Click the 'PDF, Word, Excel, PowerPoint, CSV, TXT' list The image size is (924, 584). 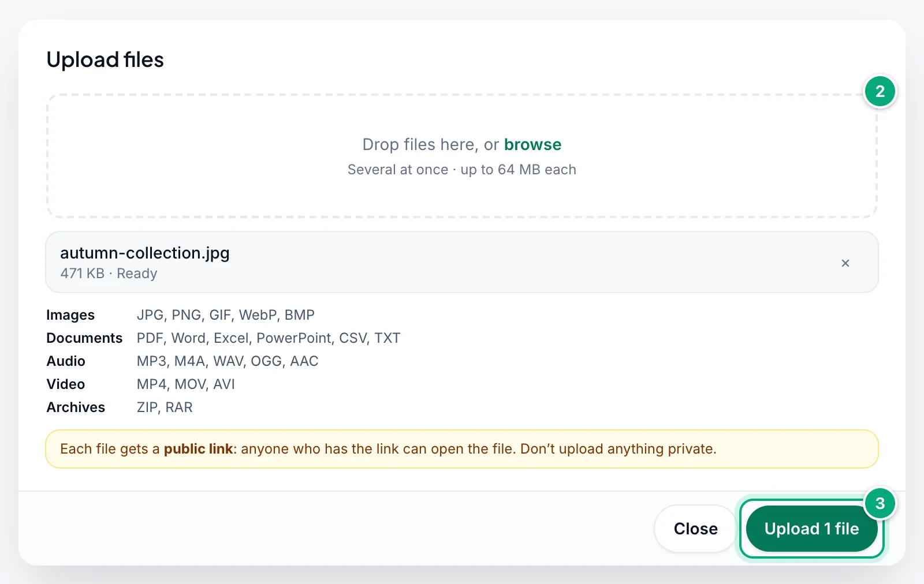(269, 338)
